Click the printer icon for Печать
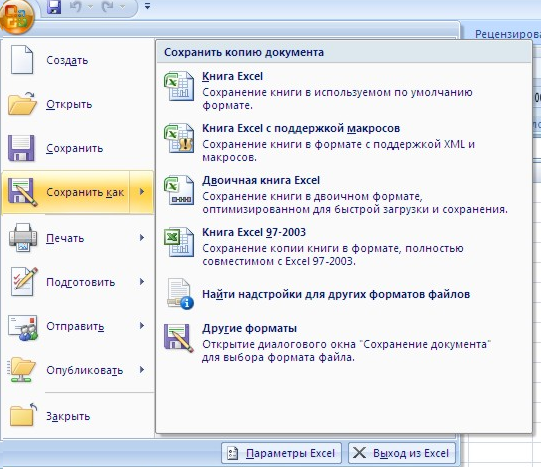This screenshot has height=469, width=543. point(23,238)
